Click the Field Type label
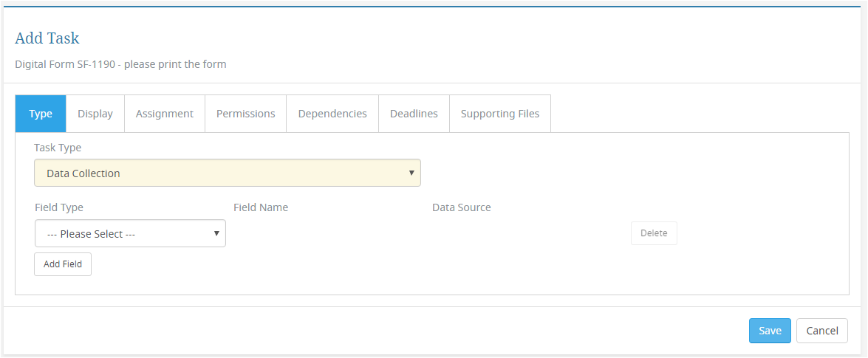This screenshot has width=868, height=358. [x=59, y=207]
